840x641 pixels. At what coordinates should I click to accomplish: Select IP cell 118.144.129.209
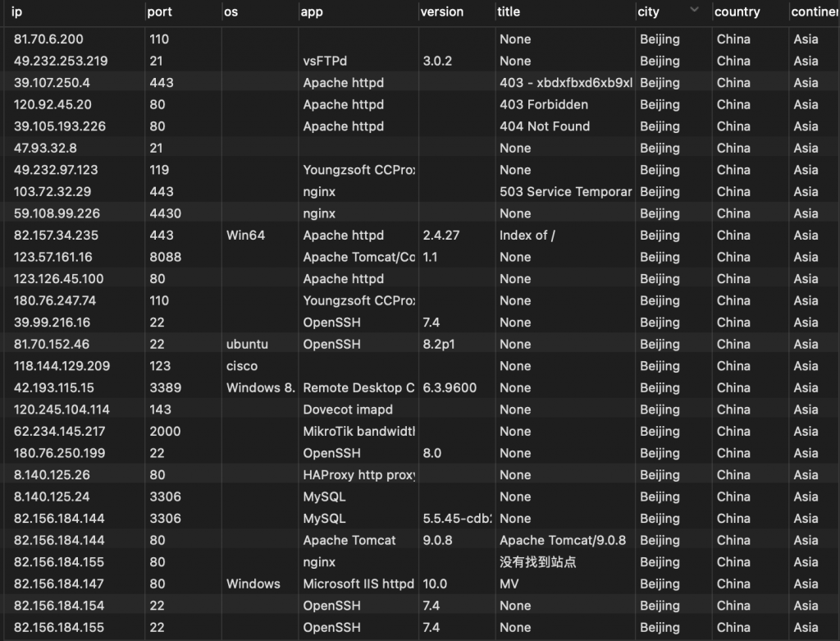coord(62,366)
